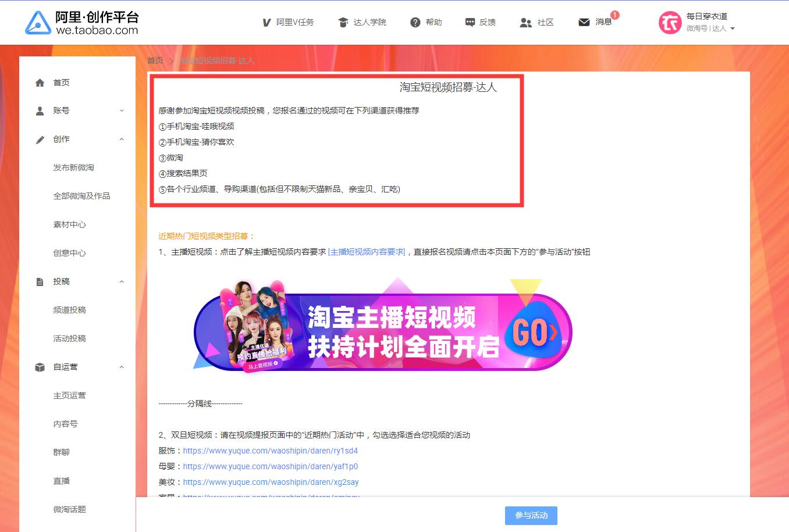This screenshot has width=789, height=532.
Task: Open the account dropdown arrow next to 达人
Action: (x=733, y=28)
